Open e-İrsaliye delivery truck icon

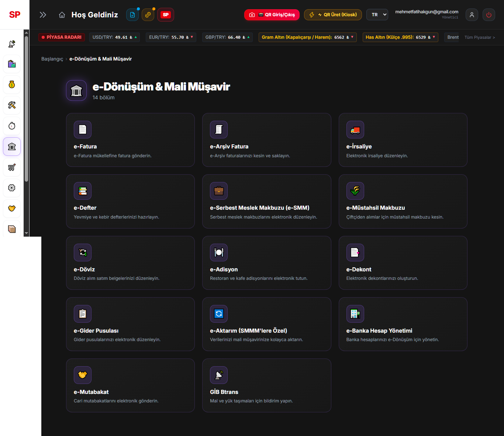(x=355, y=130)
